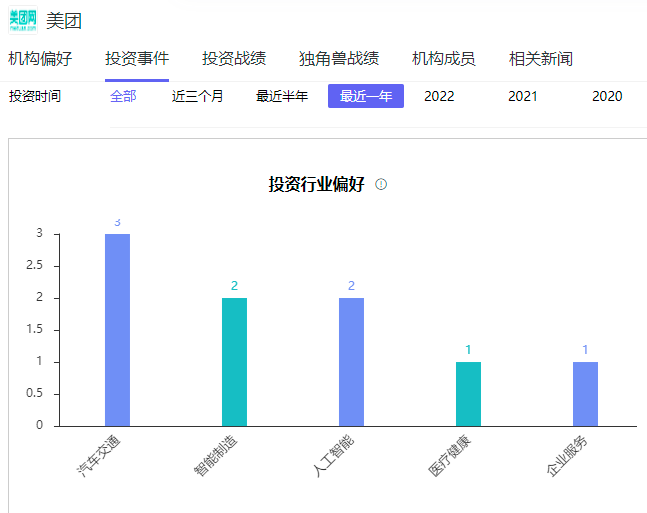Go to the 独角兽战绩 tab
The image size is (647, 513).
pyautogui.click(x=339, y=59)
